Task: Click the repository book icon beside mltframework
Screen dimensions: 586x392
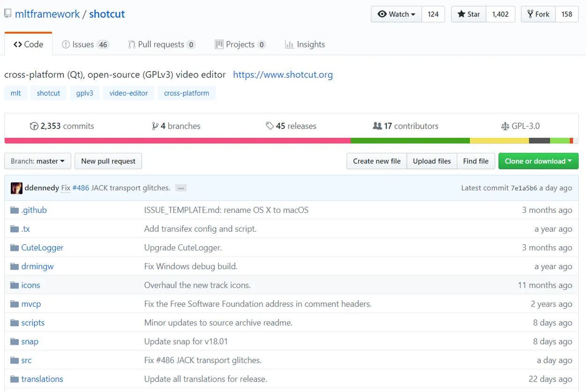Action: click(x=8, y=14)
